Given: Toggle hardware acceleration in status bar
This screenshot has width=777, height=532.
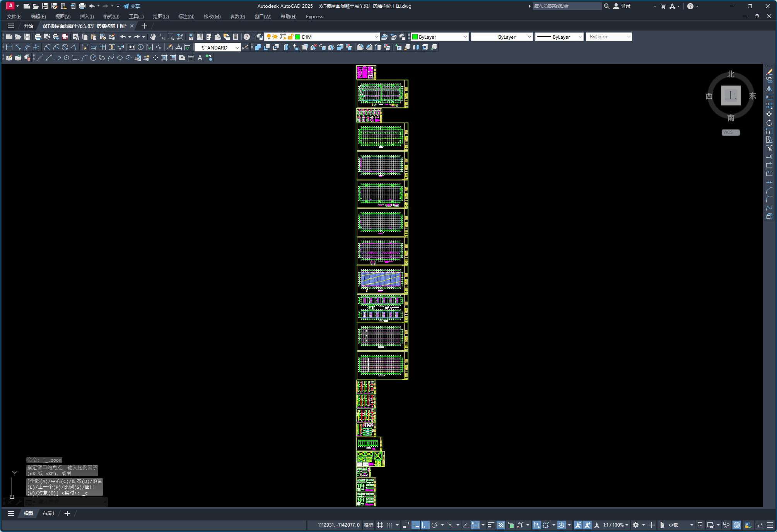Looking at the screenshot, I should 737,525.
